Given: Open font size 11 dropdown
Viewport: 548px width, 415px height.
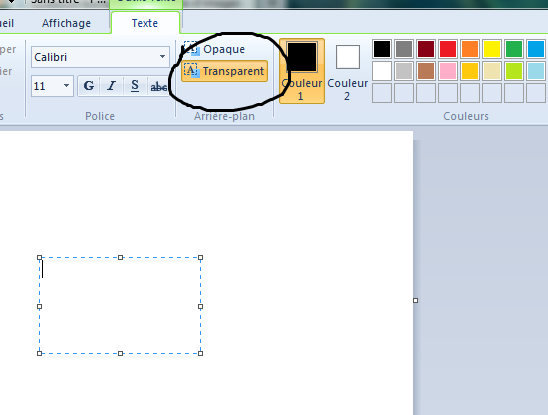Looking at the screenshot, I should pyautogui.click(x=52, y=86).
